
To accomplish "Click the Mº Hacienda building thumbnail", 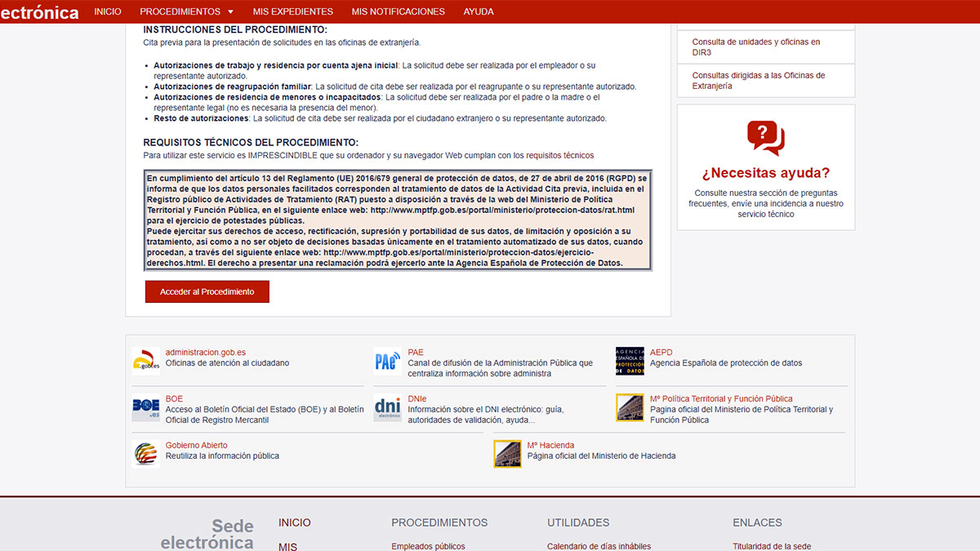I will coord(507,454).
